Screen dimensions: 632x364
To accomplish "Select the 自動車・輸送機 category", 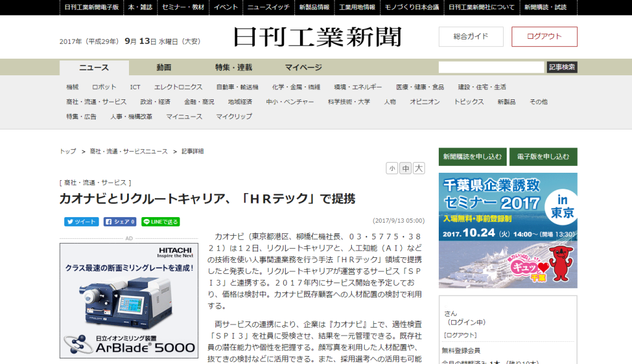I will coord(238,87).
